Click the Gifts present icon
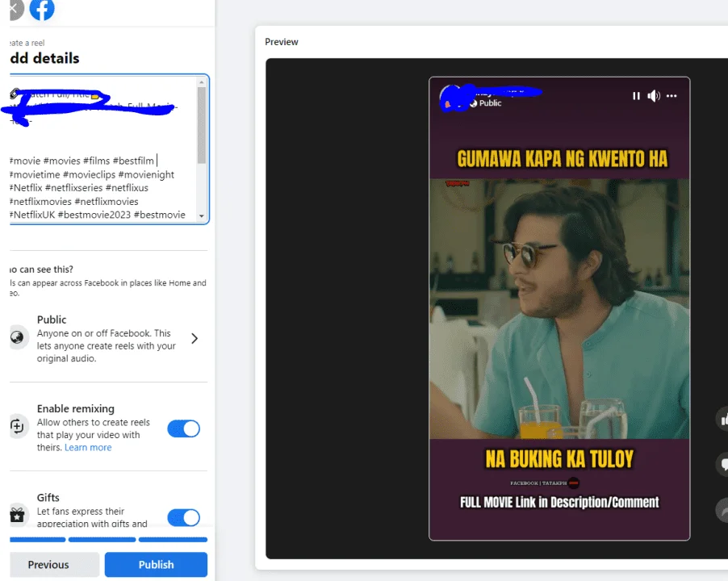Screen dimensions: 728x581 [18, 515]
